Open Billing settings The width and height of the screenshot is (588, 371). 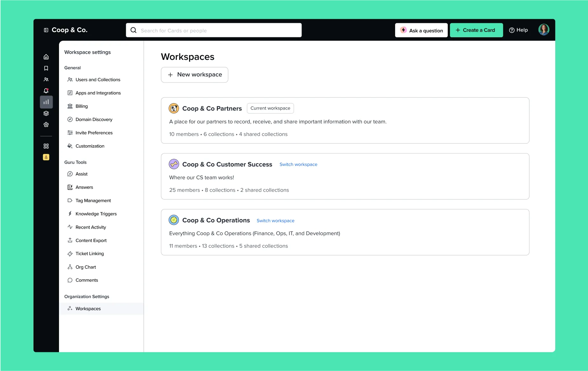[81, 106]
